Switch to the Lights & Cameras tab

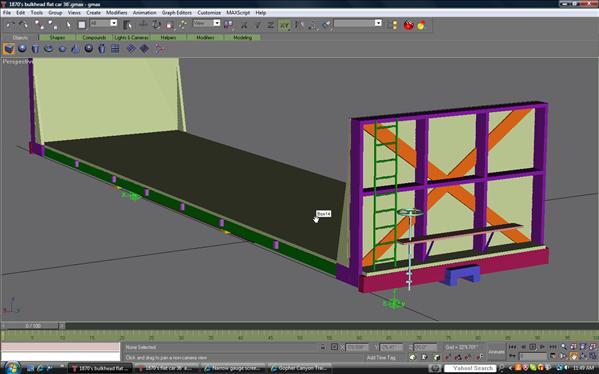coord(131,37)
